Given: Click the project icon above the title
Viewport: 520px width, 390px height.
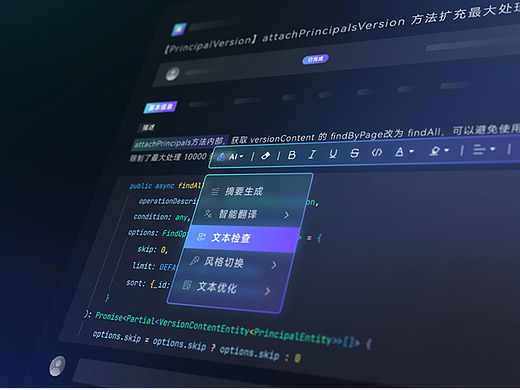Looking at the screenshot, I should pyautogui.click(x=179, y=29).
